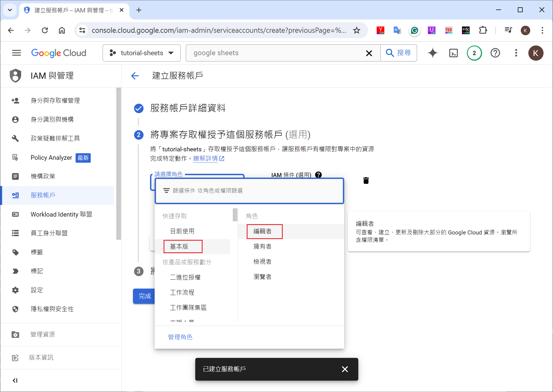This screenshot has width=553, height=392.
Task: Open the help question mark icon
Action: 495,53
